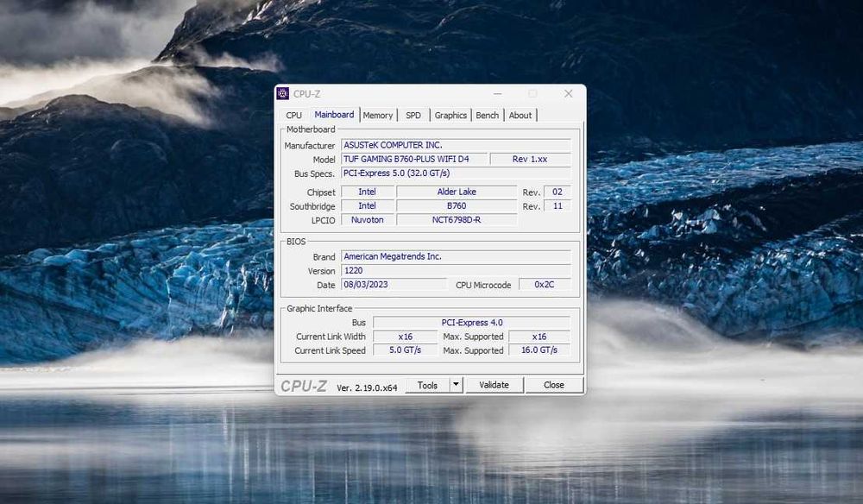863x504 pixels.
Task: Click the Max. Supported 16.0 GT/s value
Action: click(x=539, y=350)
